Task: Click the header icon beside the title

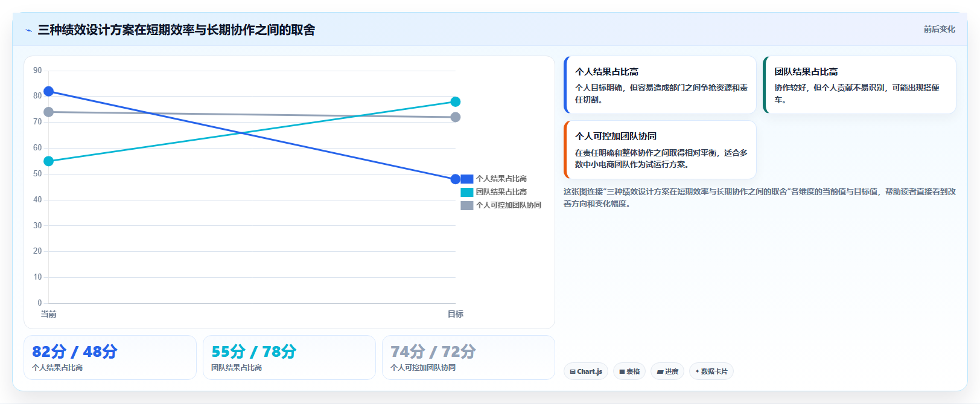Action: click(28, 30)
